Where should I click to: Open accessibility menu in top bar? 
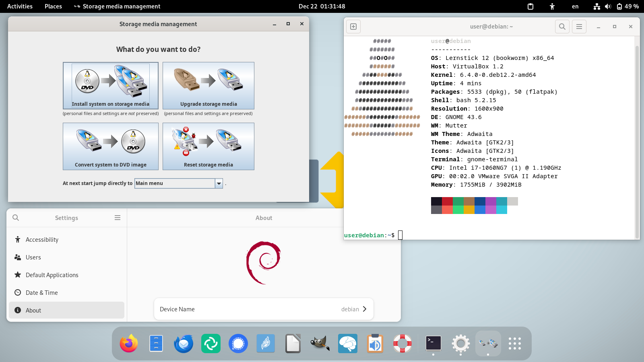pos(552,6)
